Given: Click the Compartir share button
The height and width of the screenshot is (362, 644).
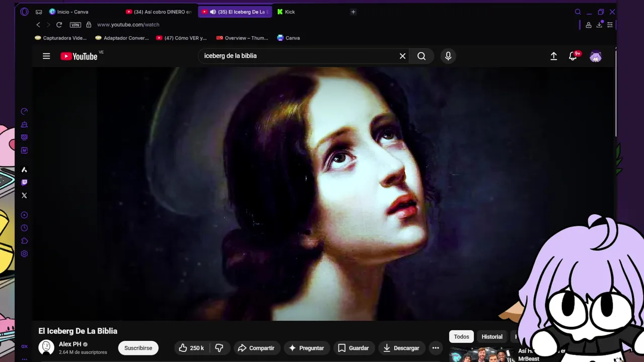Looking at the screenshot, I should [256, 348].
